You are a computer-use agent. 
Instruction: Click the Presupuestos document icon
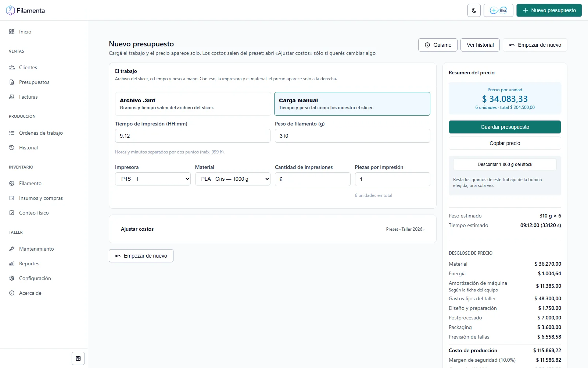[x=12, y=82]
